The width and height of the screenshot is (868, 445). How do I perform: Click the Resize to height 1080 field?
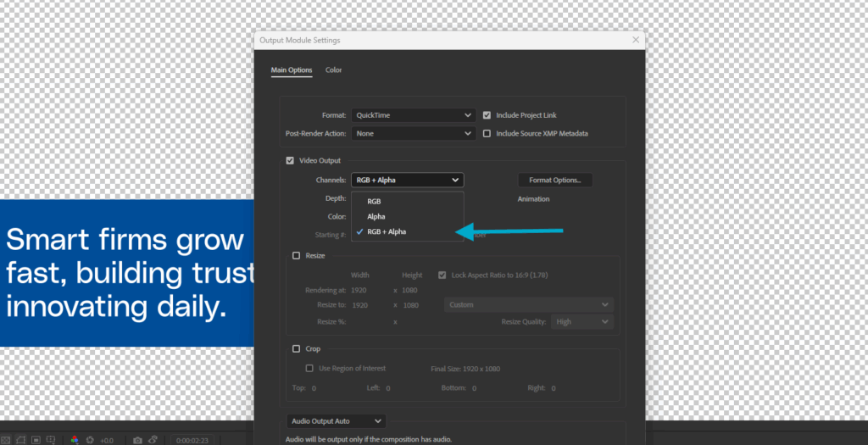[x=411, y=305]
